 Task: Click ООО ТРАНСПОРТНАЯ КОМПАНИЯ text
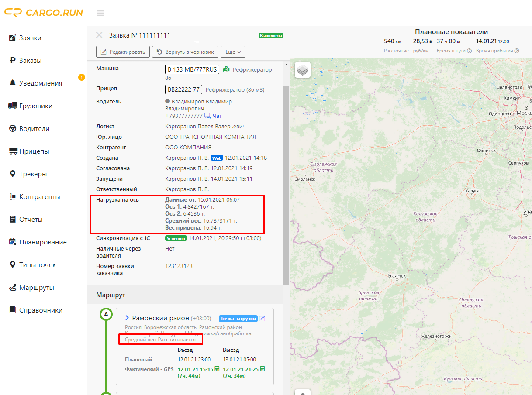coord(211,137)
